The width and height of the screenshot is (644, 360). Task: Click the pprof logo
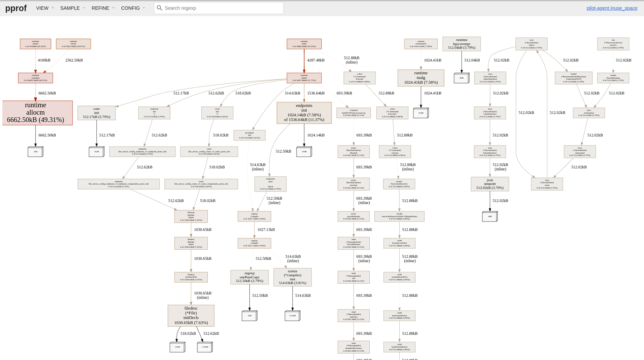16,8
